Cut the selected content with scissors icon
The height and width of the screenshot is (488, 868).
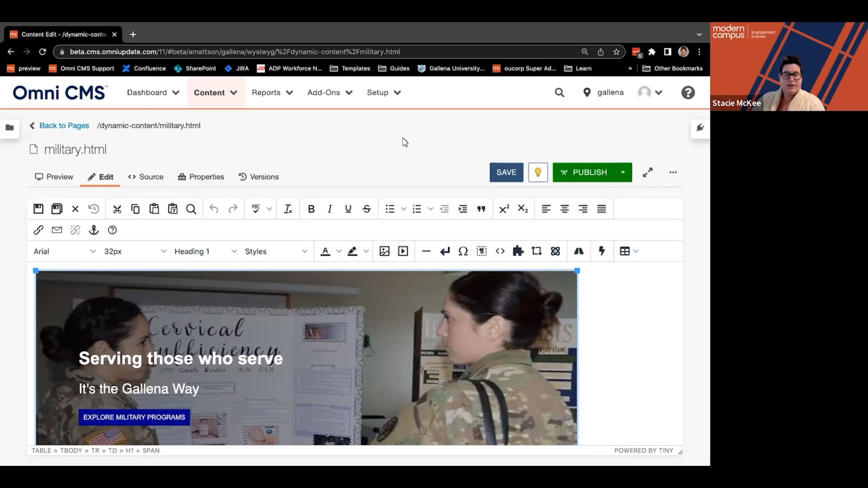117,209
